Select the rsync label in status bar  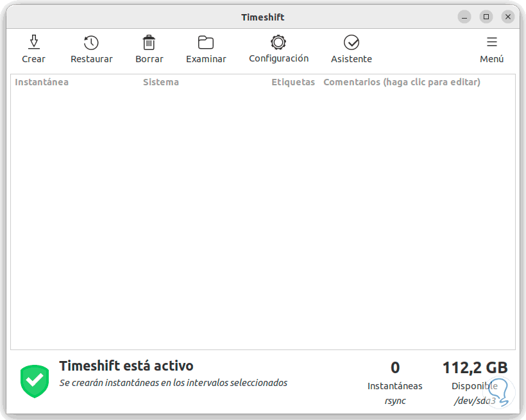[395, 400]
